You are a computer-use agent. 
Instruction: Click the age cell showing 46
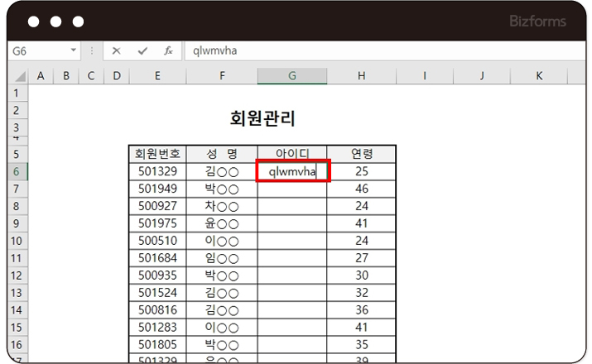(361, 189)
